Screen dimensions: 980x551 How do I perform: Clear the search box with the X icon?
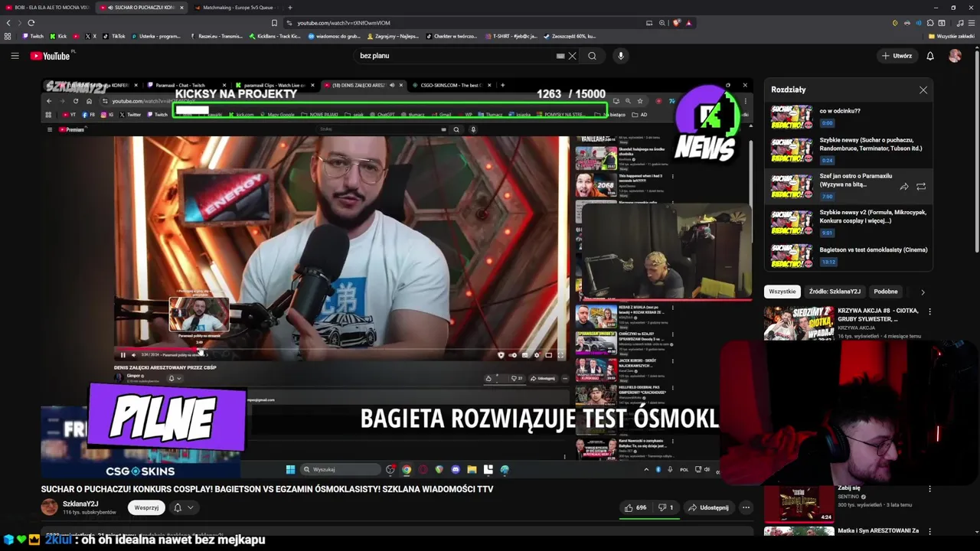[572, 56]
